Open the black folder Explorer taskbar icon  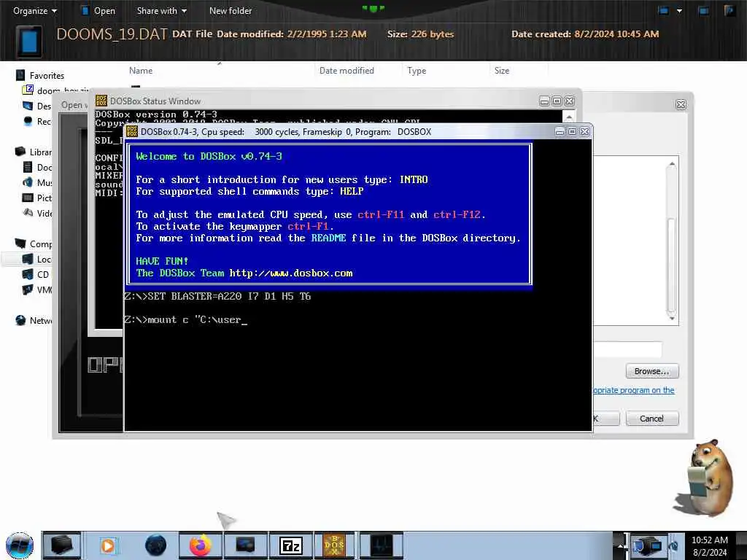click(62, 545)
